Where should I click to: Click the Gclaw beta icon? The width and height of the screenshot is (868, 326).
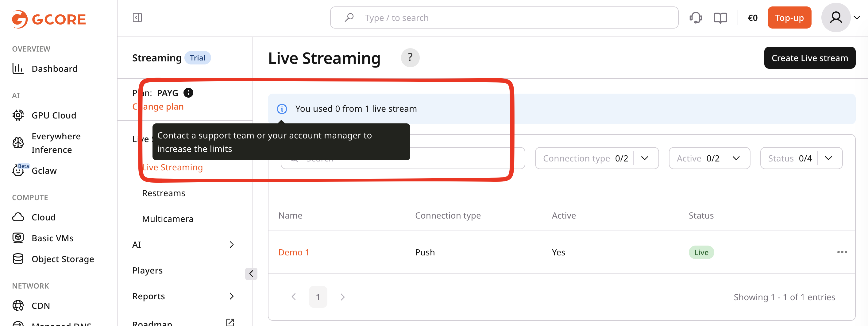[18, 171]
